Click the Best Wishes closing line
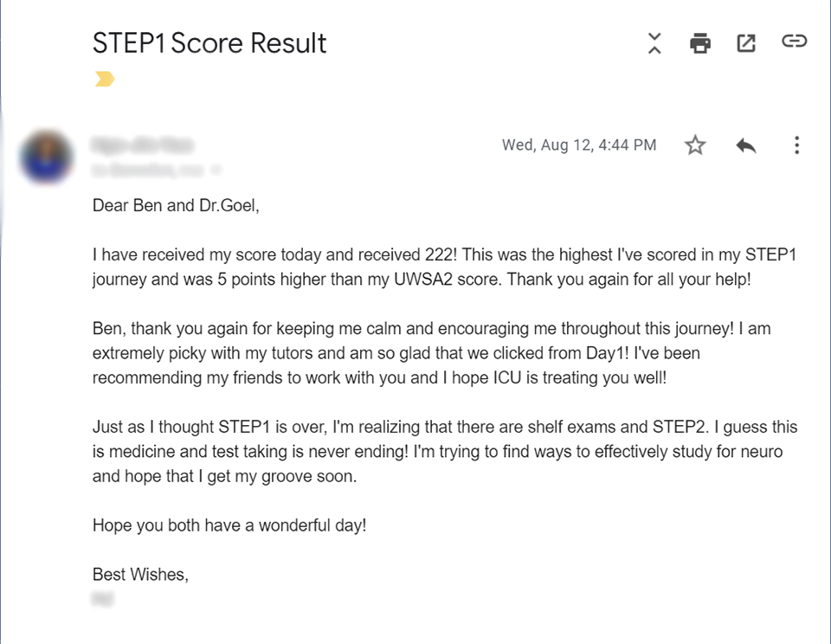This screenshot has width=831, height=644. coord(140,574)
